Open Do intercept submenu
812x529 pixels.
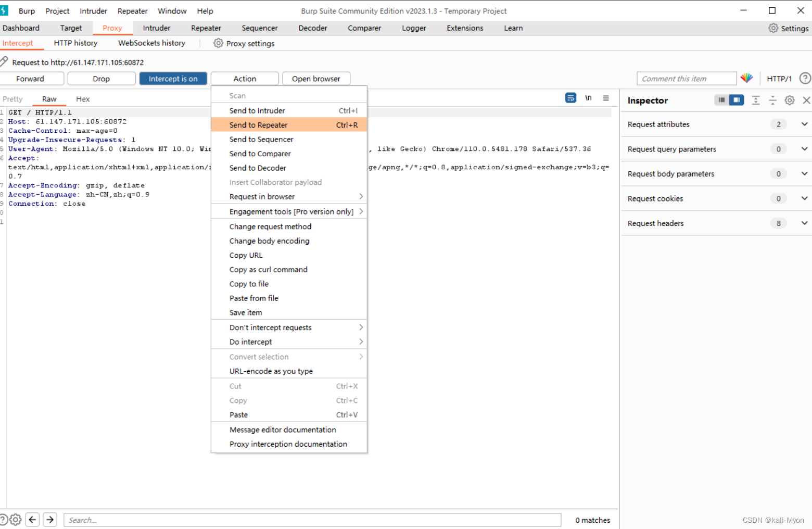(289, 342)
